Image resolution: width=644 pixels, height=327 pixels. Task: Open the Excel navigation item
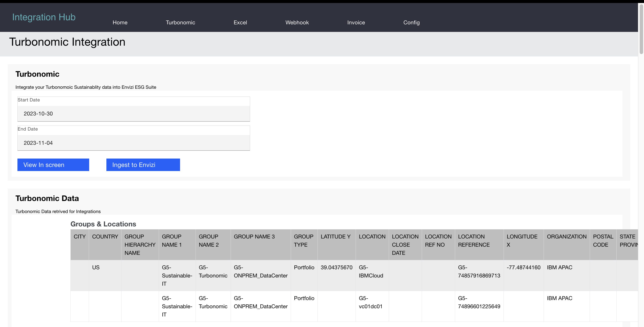[240, 22]
